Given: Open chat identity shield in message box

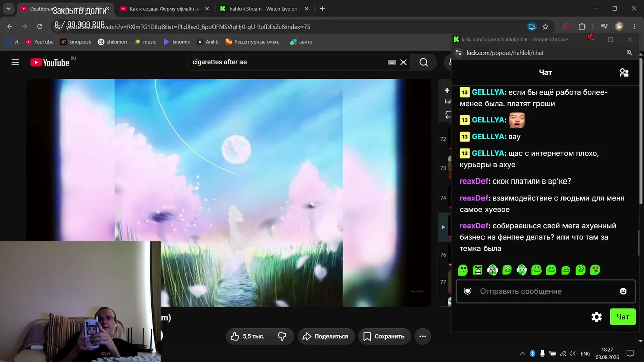Looking at the screenshot, I should [x=467, y=291].
